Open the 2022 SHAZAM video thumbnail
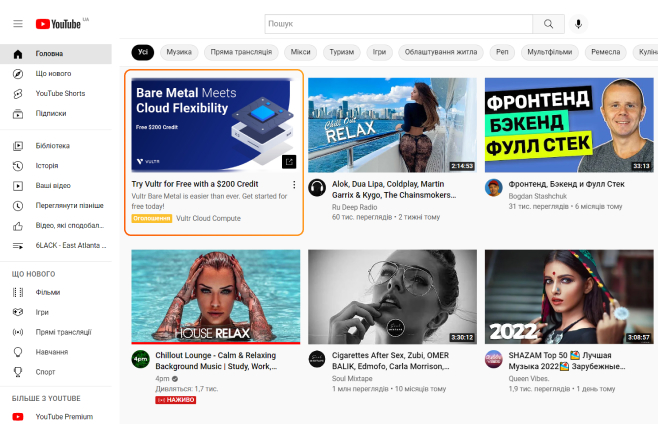This screenshot has width=658, height=435. click(569, 297)
